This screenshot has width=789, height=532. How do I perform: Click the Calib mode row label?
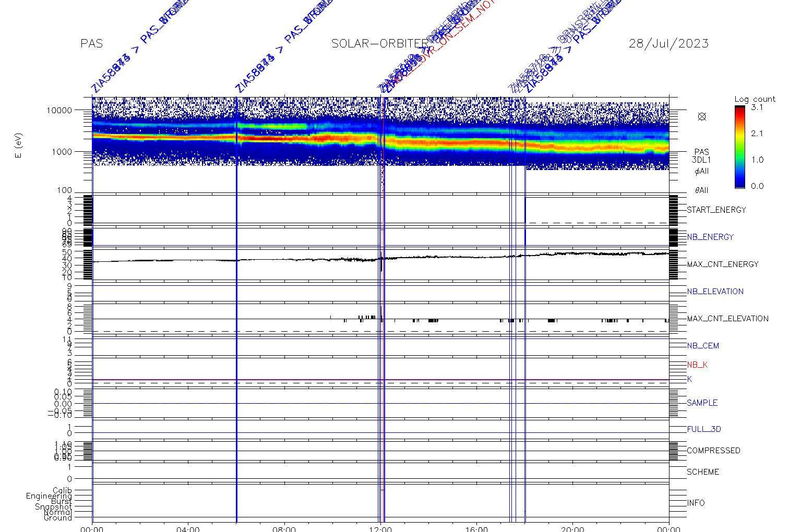click(x=62, y=491)
